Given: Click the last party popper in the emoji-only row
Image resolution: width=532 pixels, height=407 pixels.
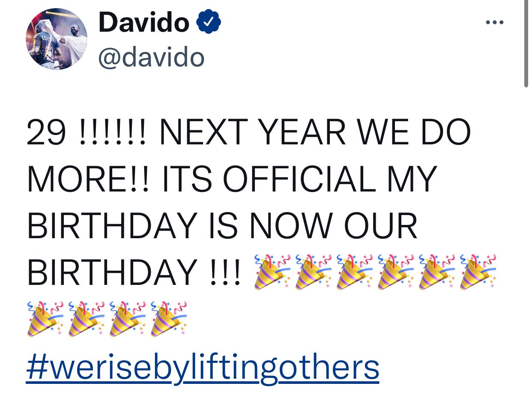Looking at the screenshot, I should point(168,319).
